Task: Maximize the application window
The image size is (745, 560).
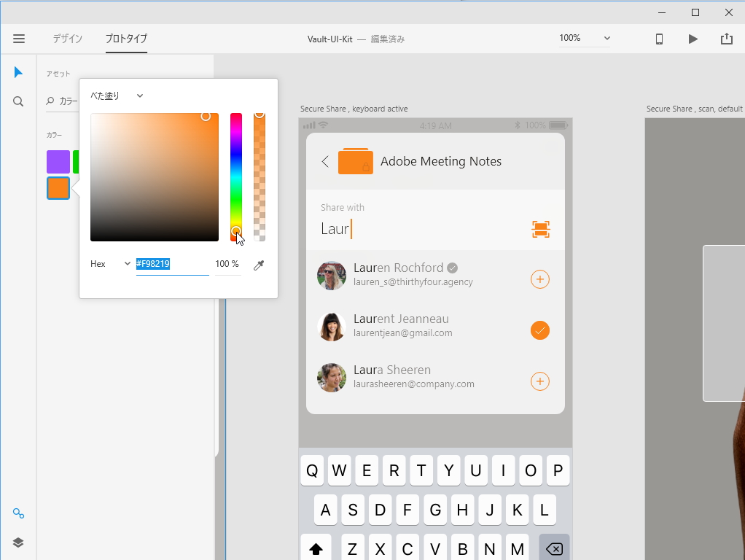Action: click(695, 13)
